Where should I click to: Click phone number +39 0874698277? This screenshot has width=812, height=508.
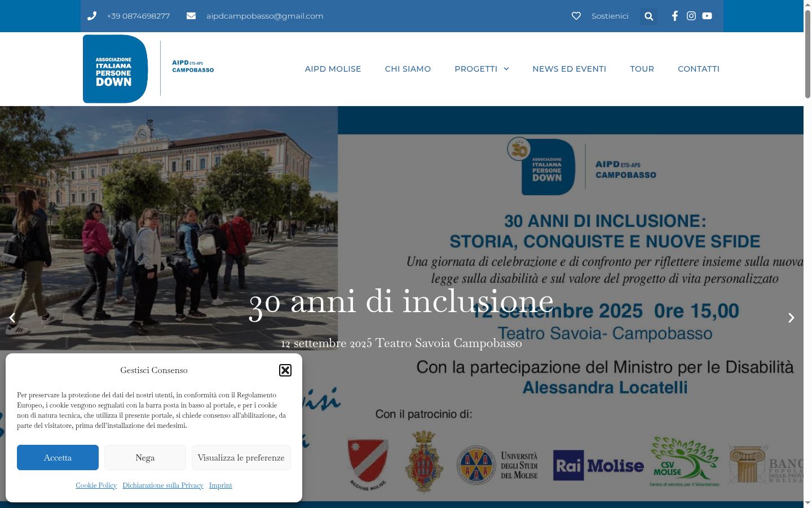point(138,16)
